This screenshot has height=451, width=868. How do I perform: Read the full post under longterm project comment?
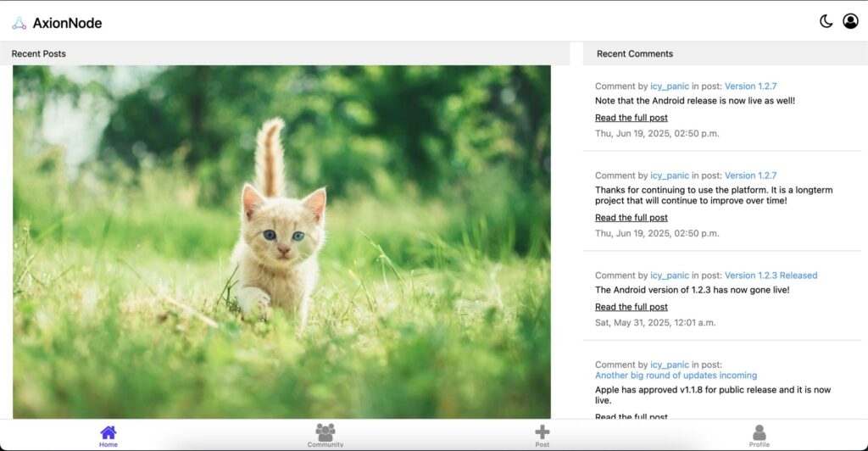click(x=631, y=218)
